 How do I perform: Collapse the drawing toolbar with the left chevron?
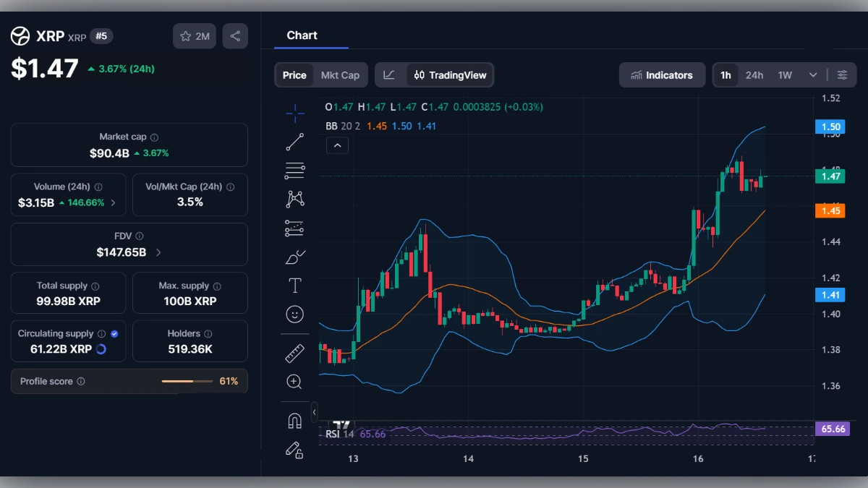click(315, 412)
